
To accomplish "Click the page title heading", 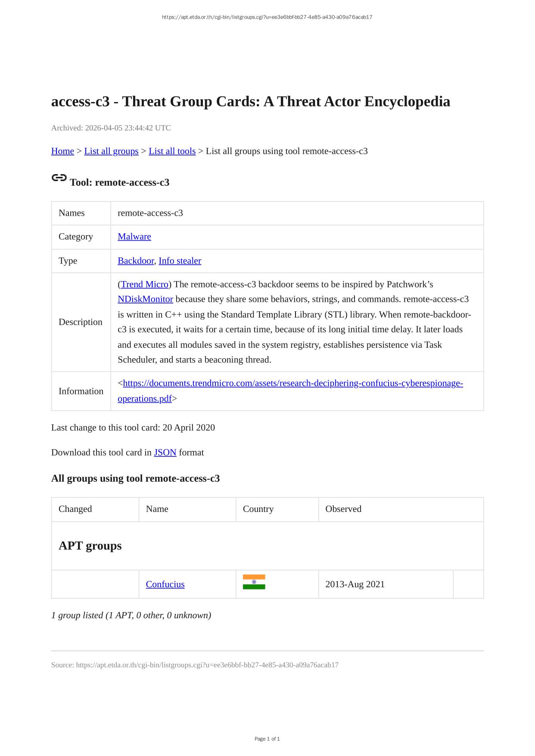I will coord(250,102).
